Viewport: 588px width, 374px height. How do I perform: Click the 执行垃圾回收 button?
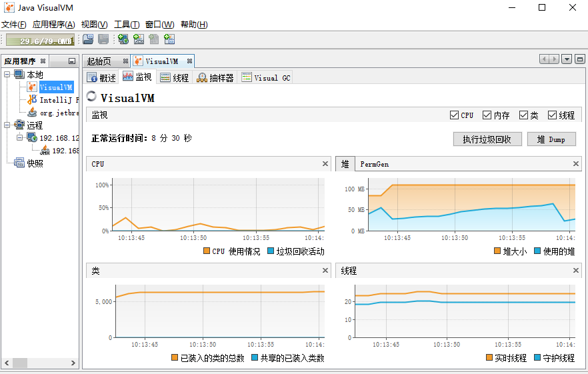click(487, 139)
